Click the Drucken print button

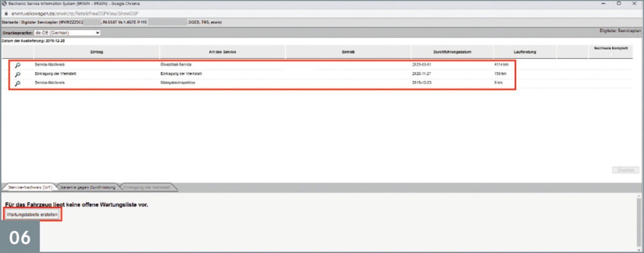coord(625,170)
